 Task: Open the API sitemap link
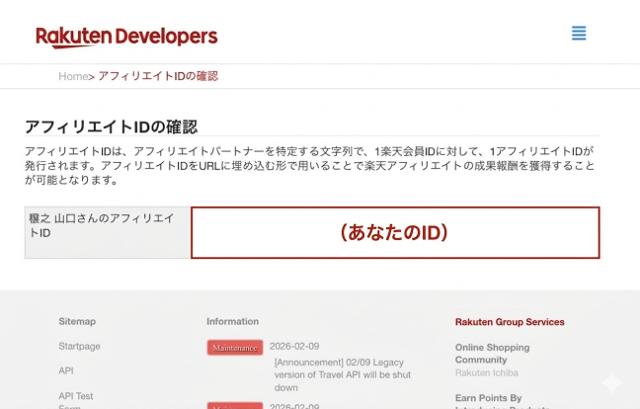click(x=66, y=371)
